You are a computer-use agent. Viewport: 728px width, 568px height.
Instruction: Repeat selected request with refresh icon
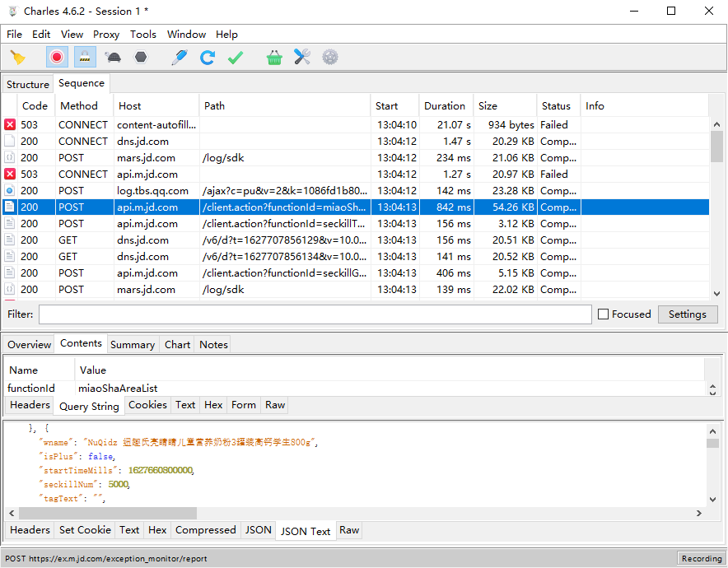(x=207, y=58)
